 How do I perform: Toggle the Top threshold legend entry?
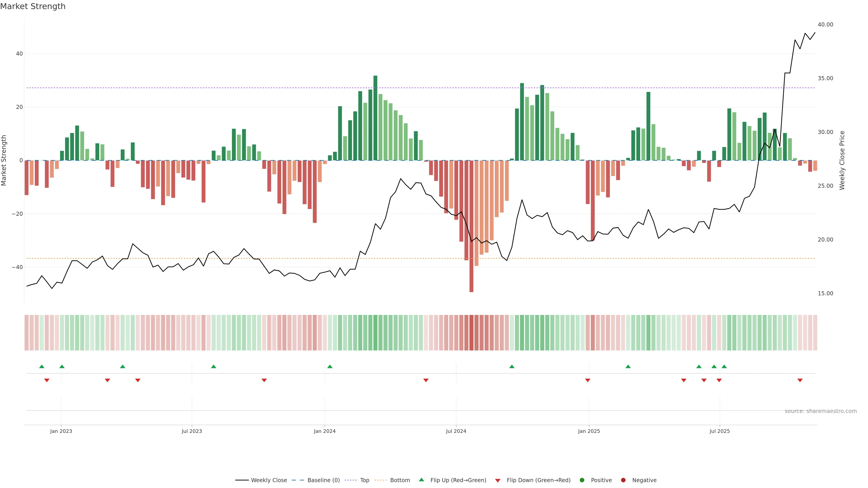364,480
